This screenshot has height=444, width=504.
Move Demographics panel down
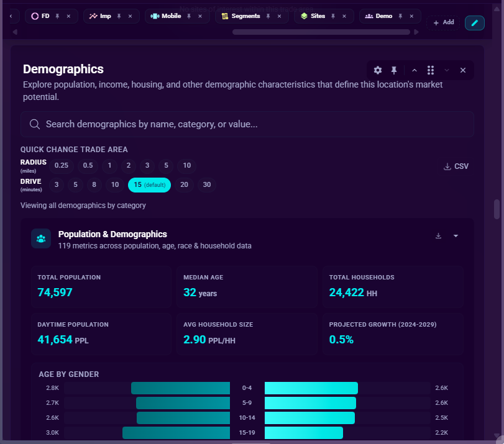click(x=446, y=70)
